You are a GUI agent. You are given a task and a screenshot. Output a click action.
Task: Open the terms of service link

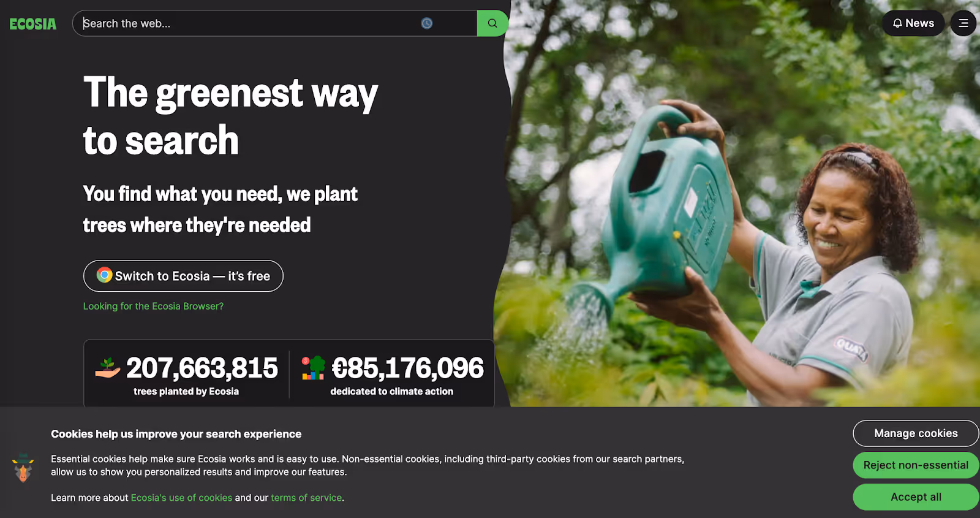(306, 498)
